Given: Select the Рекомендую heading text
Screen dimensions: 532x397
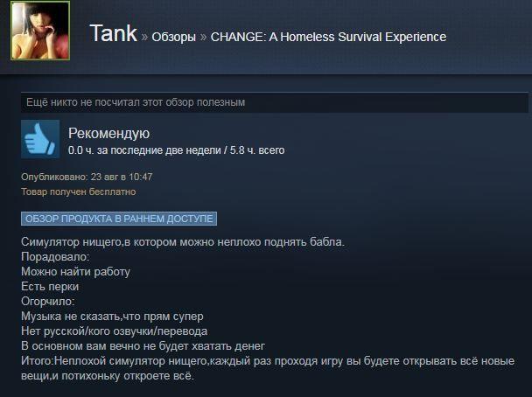Looking at the screenshot, I should 108,133.
